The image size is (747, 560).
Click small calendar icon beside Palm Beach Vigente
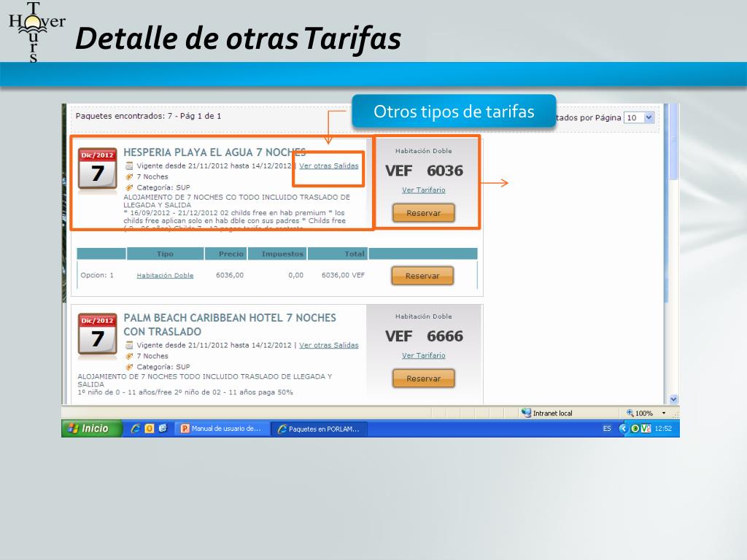pos(128,345)
